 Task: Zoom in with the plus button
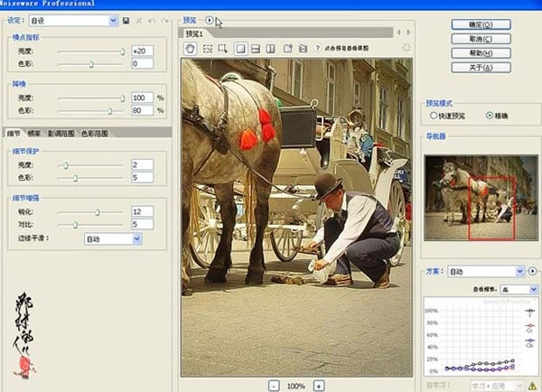pyautogui.click(x=319, y=386)
